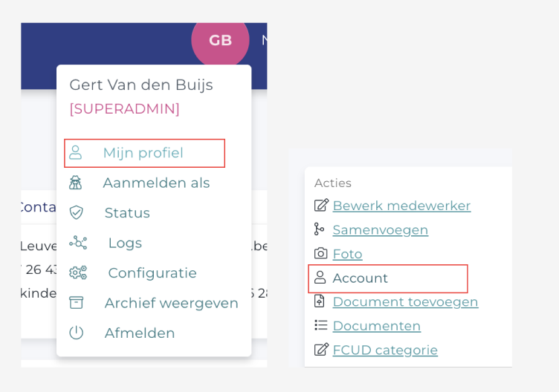559x392 pixels.
Task: Select Aanmelden als menu entry
Action: pyautogui.click(x=156, y=183)
